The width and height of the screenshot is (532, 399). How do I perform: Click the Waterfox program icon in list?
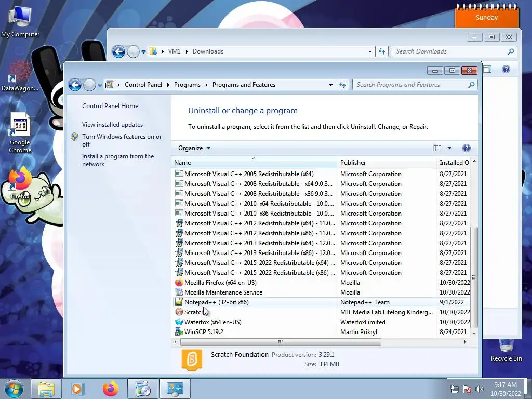(179, 322)
